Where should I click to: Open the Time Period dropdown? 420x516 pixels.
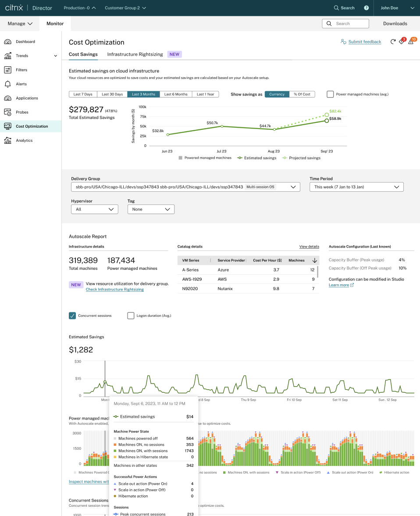(x=356, y=187)
